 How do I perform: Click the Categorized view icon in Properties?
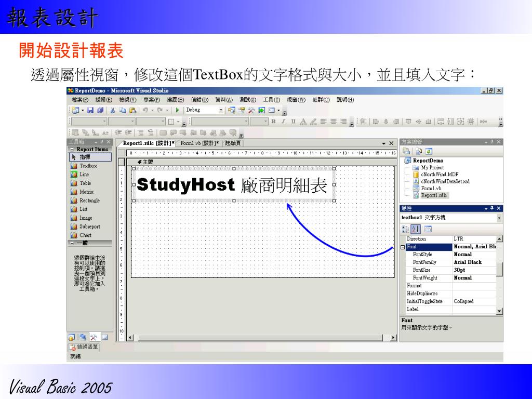pyautogui.click(x=405, y=229)
